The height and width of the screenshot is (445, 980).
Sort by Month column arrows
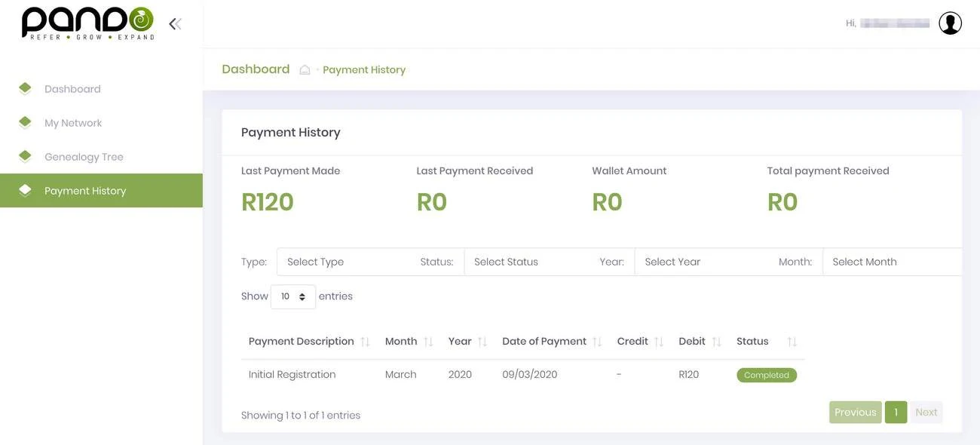coord(428,342)
